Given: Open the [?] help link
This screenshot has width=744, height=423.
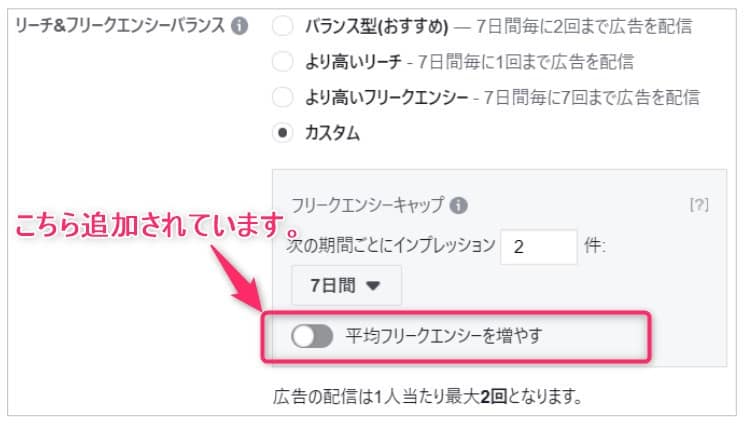Looking at the screenshot, I should tap(698, 205).
